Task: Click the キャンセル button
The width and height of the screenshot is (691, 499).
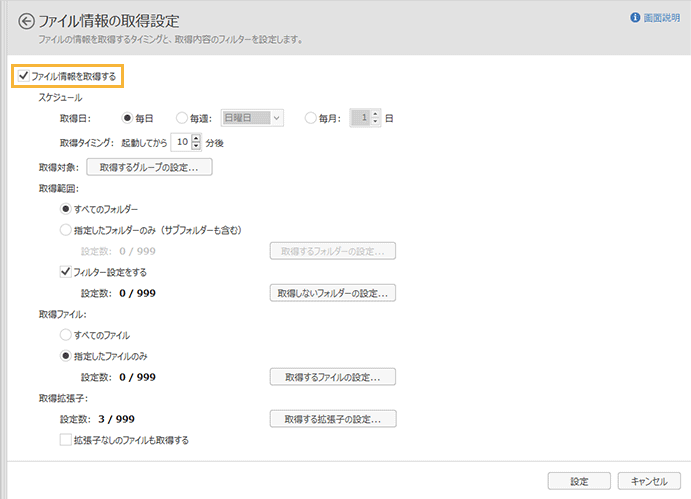Action: coord(649,481)
